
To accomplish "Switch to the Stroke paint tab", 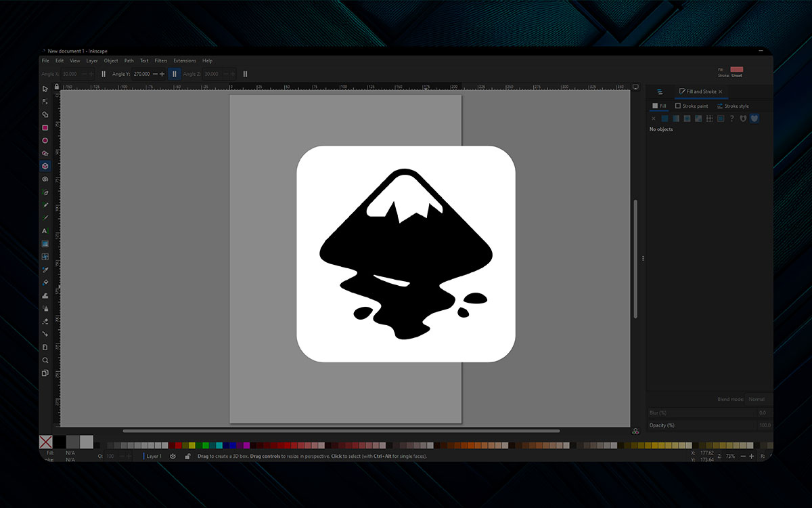I will click(x=692, y=106).
